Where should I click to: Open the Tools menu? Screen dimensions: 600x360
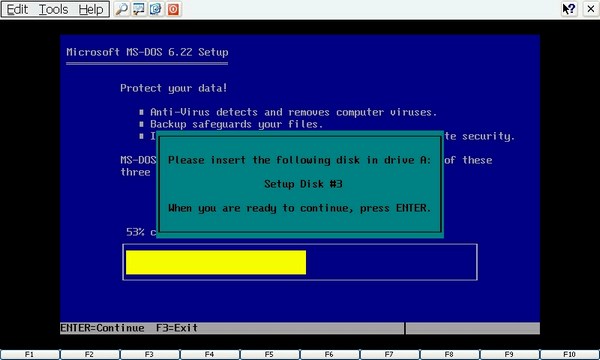pyautogui.click(x=54, y=9)
